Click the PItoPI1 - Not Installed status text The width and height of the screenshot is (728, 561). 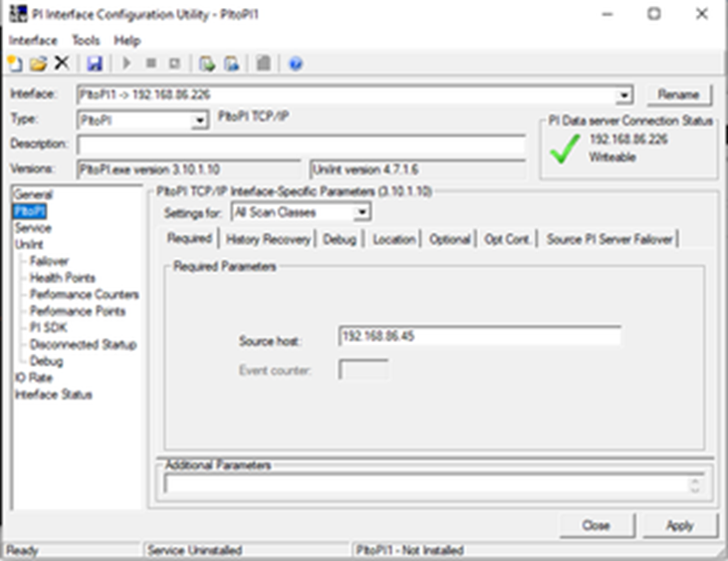(x=409, y=550)
